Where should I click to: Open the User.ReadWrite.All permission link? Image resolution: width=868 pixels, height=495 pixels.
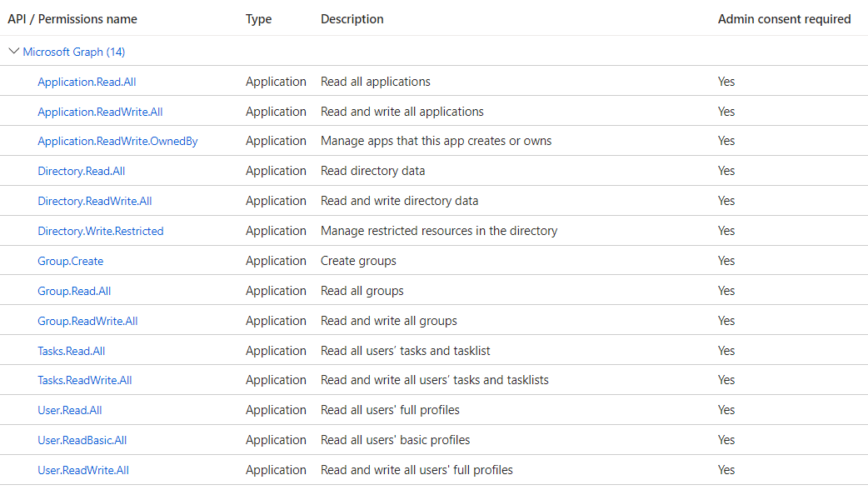[x=83, y=470]
